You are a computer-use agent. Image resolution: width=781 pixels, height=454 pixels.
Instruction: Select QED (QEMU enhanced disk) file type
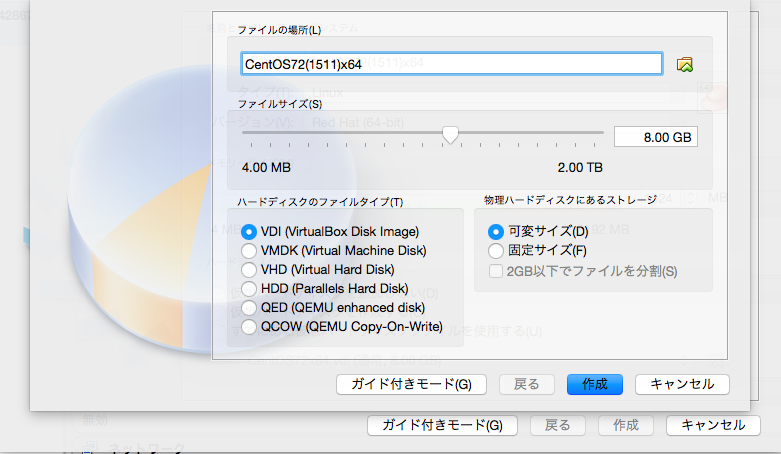click(249, 307)
